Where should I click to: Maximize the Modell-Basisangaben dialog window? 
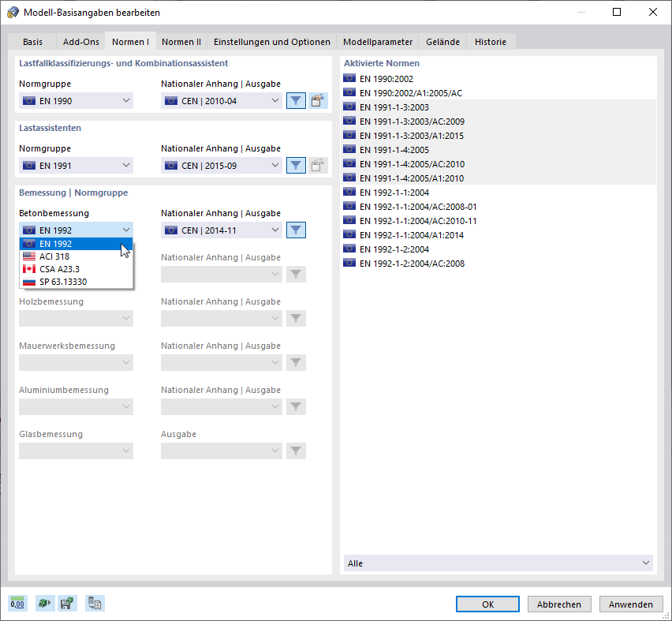click(x=617, y=12)
